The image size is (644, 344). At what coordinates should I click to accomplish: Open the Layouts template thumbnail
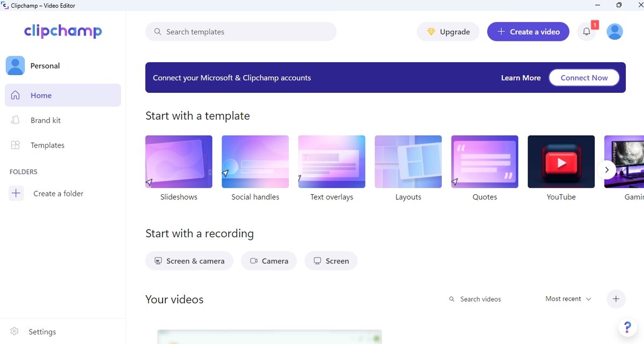tap(408, 162)
